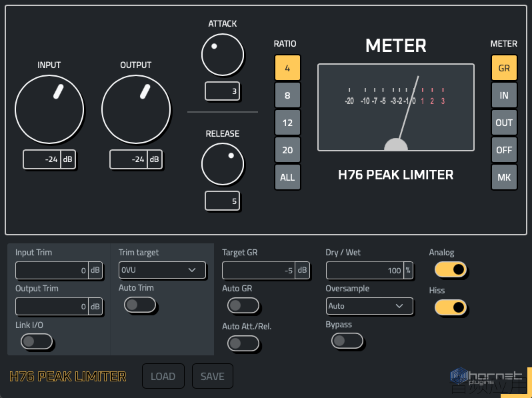Click the INPUT knob
Screen dimensions: 532x398
[49, 109]
